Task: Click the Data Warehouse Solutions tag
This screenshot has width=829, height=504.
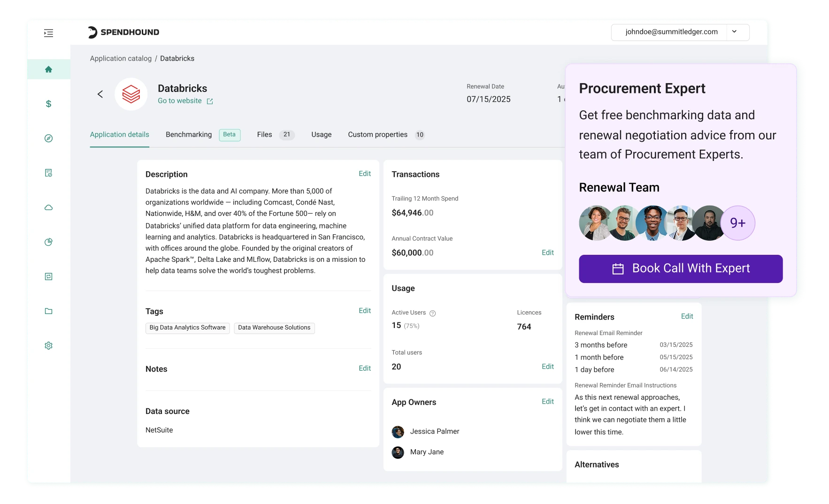Action: 274,328
